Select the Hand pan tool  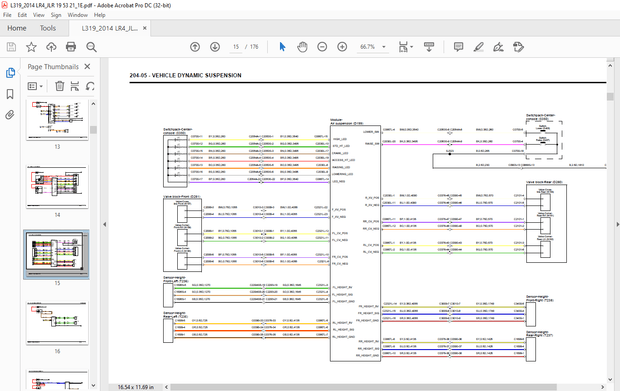point(302,47)
